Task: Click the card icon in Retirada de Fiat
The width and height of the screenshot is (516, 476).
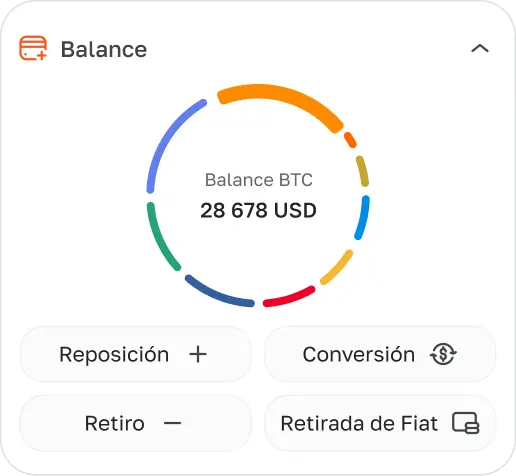Action: 466,423
